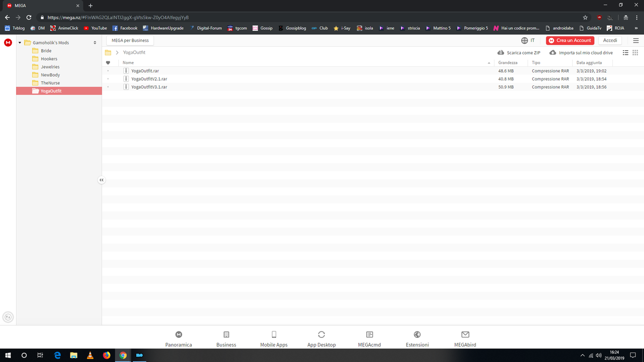Select the highlighted YogaOutfit tree folder
The image size is (644, 362).
pos(59,91)
